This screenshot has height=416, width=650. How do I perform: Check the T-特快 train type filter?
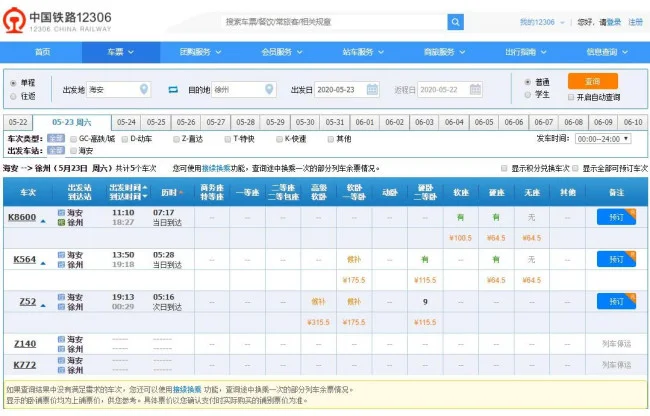tap(228, 139)
